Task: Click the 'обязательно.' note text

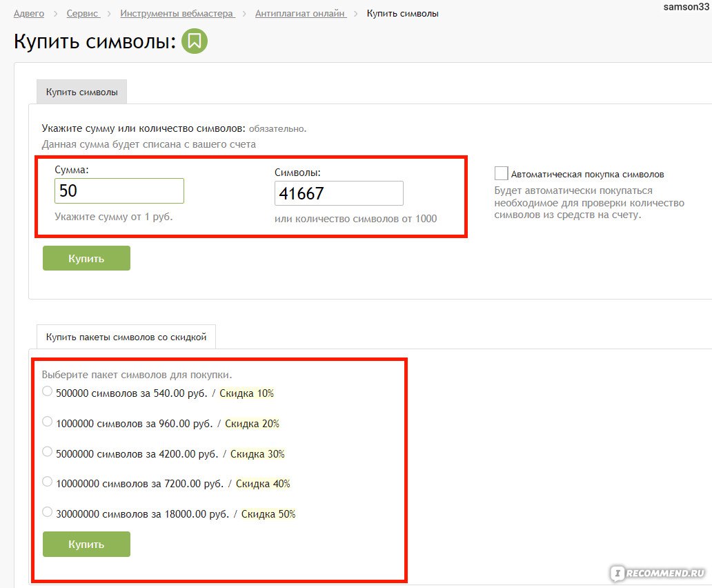Action: [277, 129]
